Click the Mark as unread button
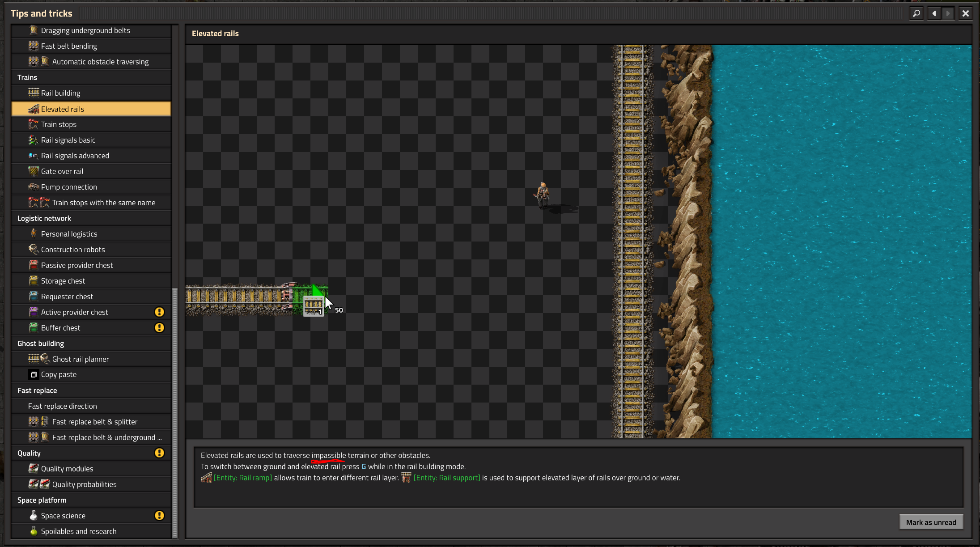Screen dimensions: 980x547 pyautogui.click(x=931, y=522)
